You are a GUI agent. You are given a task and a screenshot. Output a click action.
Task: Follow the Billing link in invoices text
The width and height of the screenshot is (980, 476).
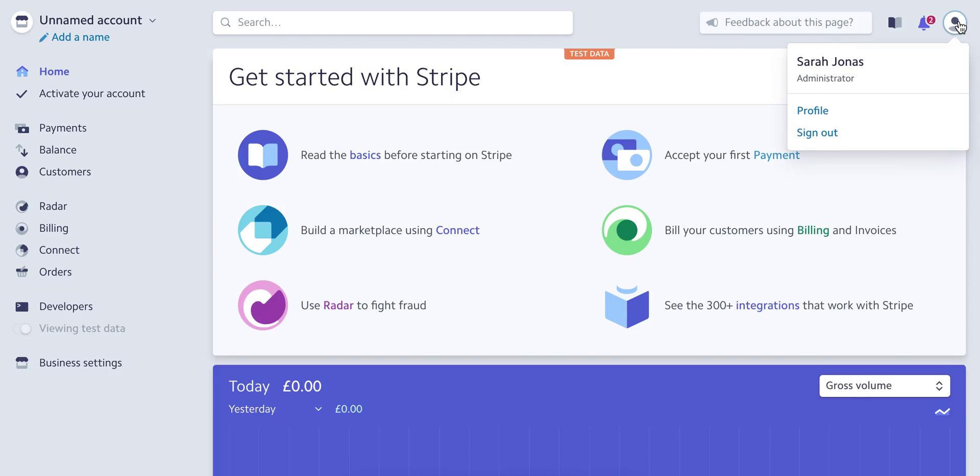tap(813, 230)
